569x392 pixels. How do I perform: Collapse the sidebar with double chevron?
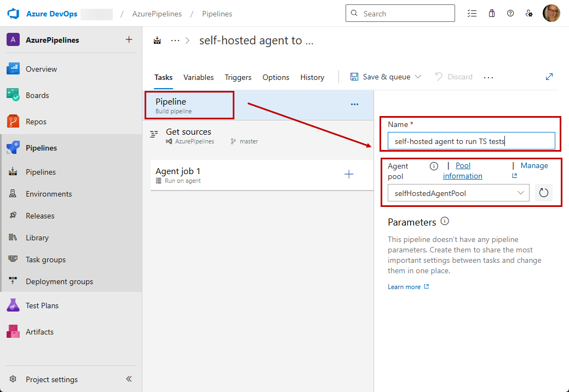click(129, 379)
